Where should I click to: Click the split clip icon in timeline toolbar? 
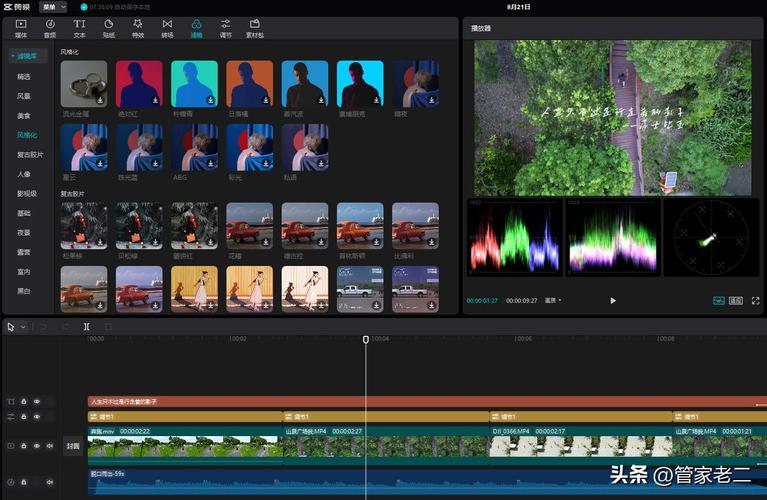pos(86,326)
